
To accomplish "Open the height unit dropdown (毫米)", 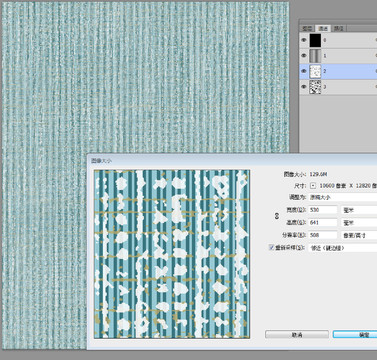I will tap(359, 222).
